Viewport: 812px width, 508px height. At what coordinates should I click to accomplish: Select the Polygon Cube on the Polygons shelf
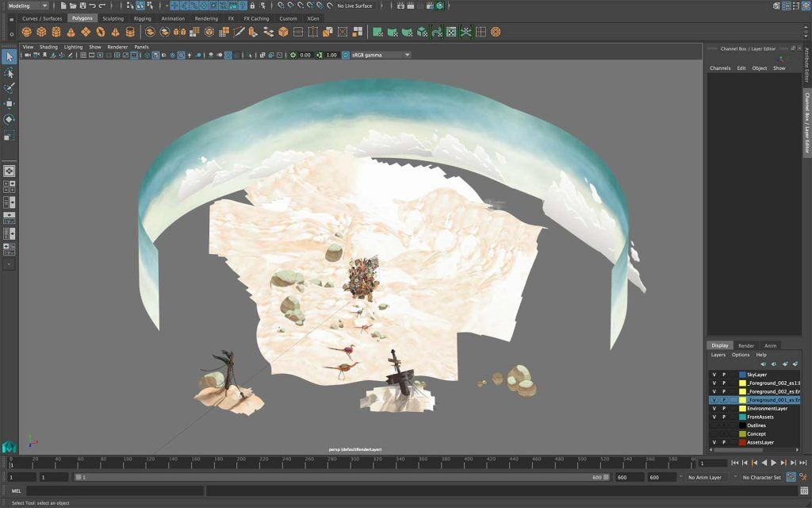40,32
